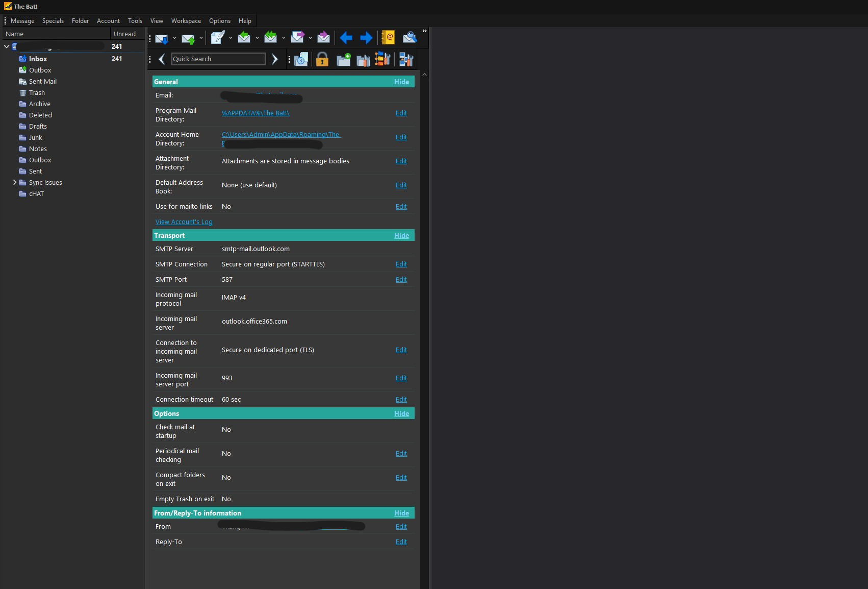Viewport: 868px width, 589px height.
Task: Open the Reply All dropdown arrow
Action: (284, 38)
